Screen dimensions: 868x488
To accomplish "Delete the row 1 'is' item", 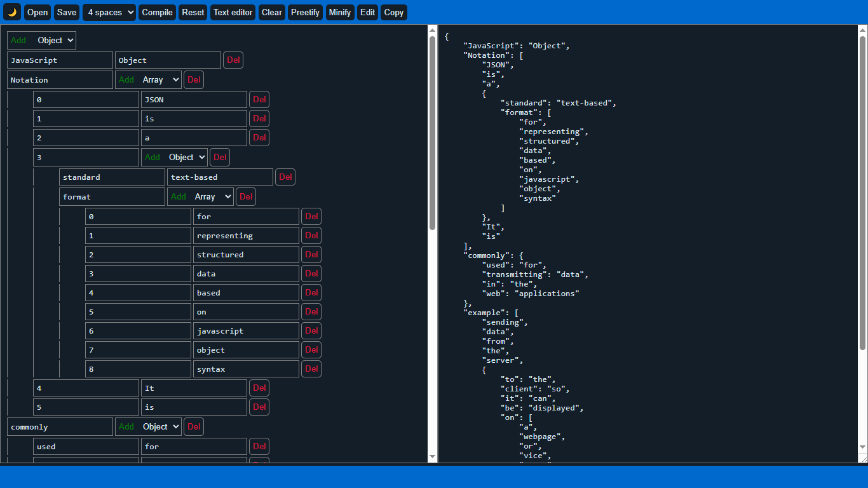I will click(259, 119).
